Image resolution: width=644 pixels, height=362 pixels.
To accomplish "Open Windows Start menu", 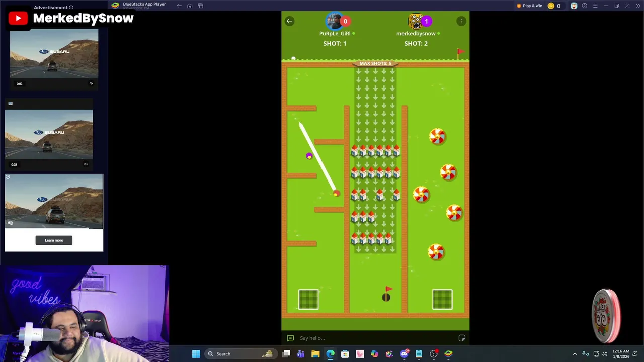I will [x=196, y=354].
